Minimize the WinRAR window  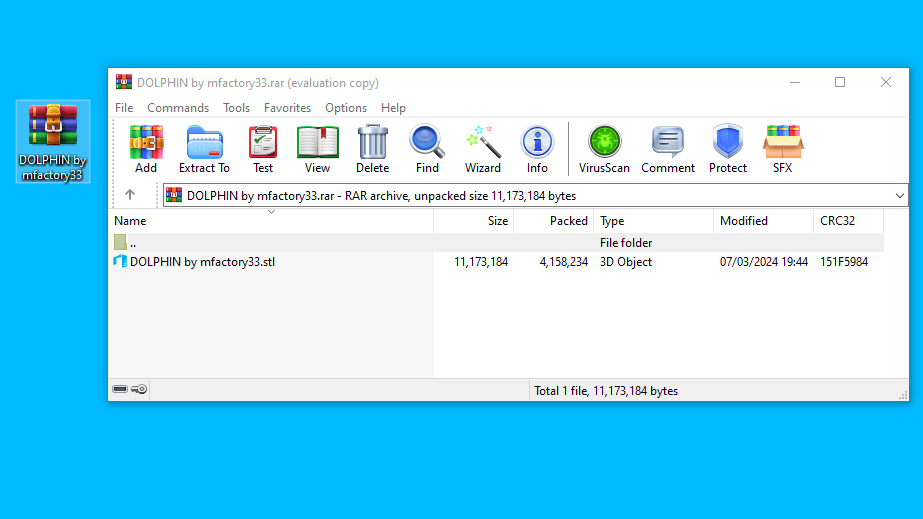[795, 82]
